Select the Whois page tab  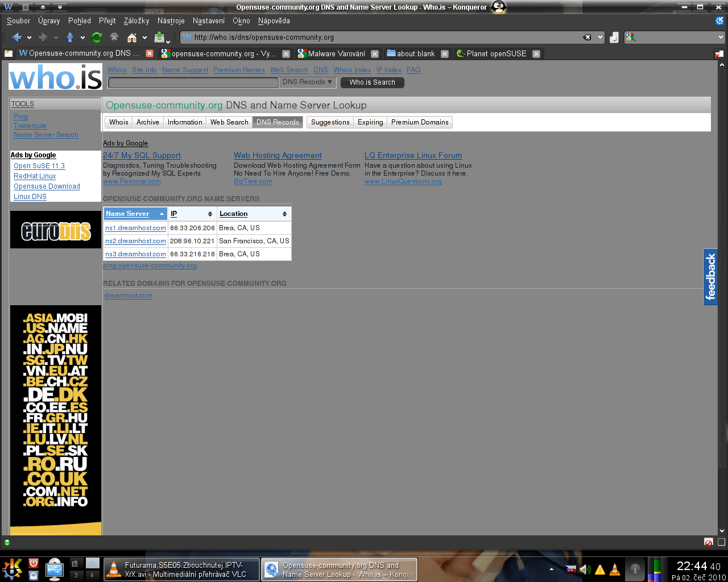click(119, 122)
